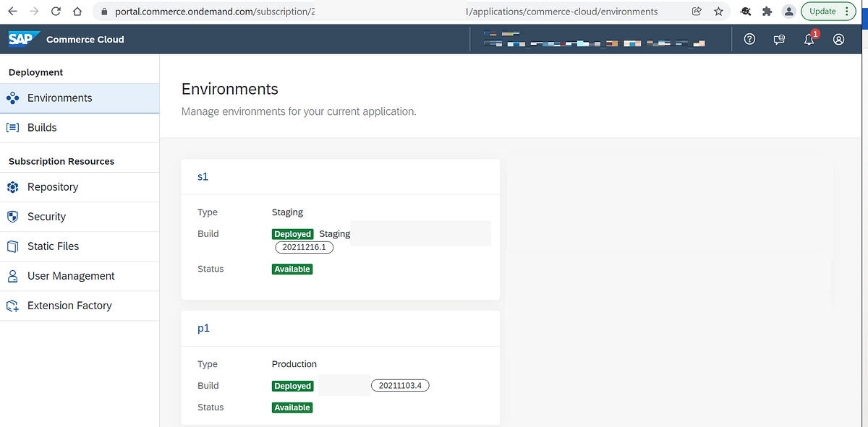Open the Environments sidebar icon

[14, 98]
